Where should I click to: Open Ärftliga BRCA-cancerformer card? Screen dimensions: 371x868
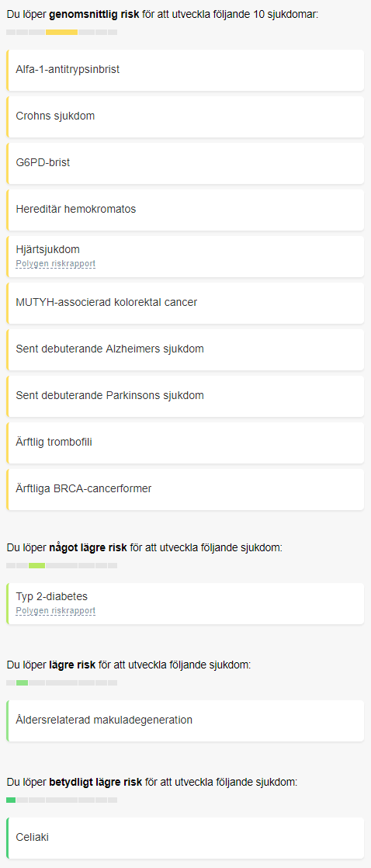pos(185,489)
